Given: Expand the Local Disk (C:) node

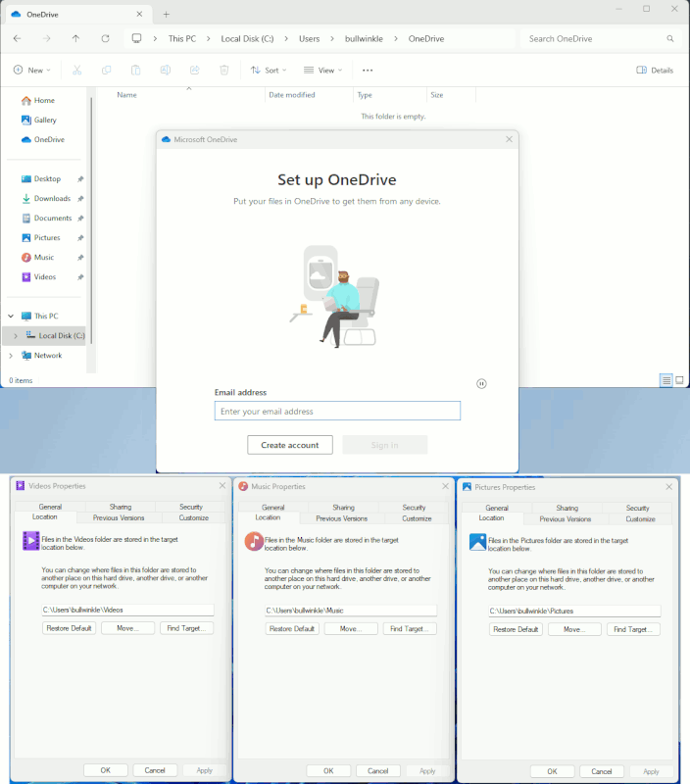Looking at the screenshot, I should click(x=16, y=335).
